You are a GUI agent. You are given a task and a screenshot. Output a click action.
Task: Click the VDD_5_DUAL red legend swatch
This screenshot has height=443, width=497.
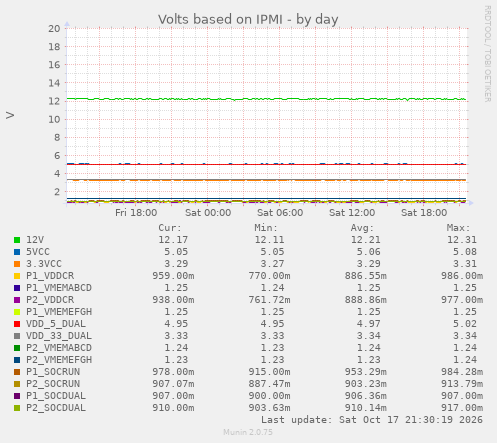click(17, 324)
